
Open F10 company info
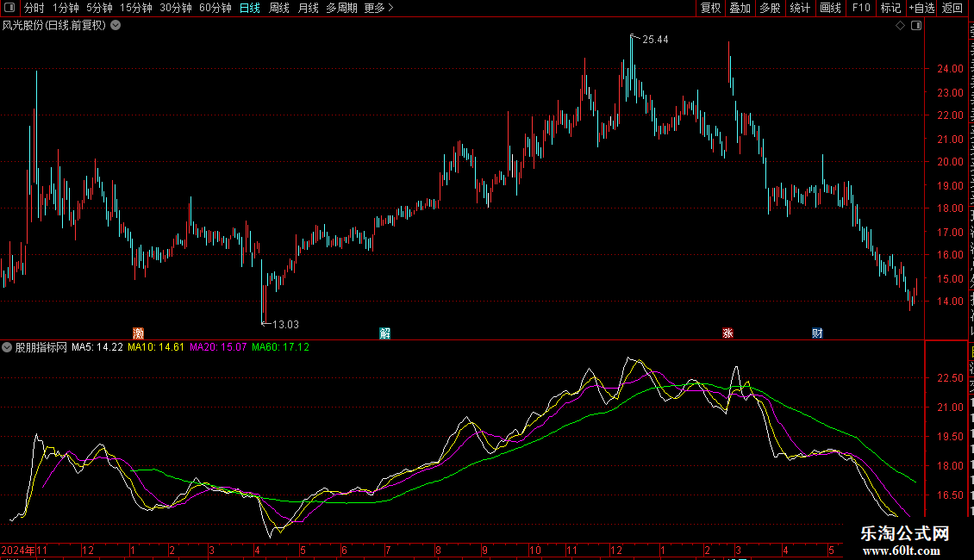861,8
